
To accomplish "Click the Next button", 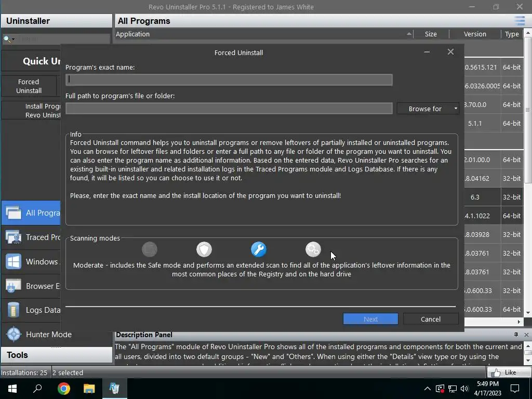I will coord(370,319).
